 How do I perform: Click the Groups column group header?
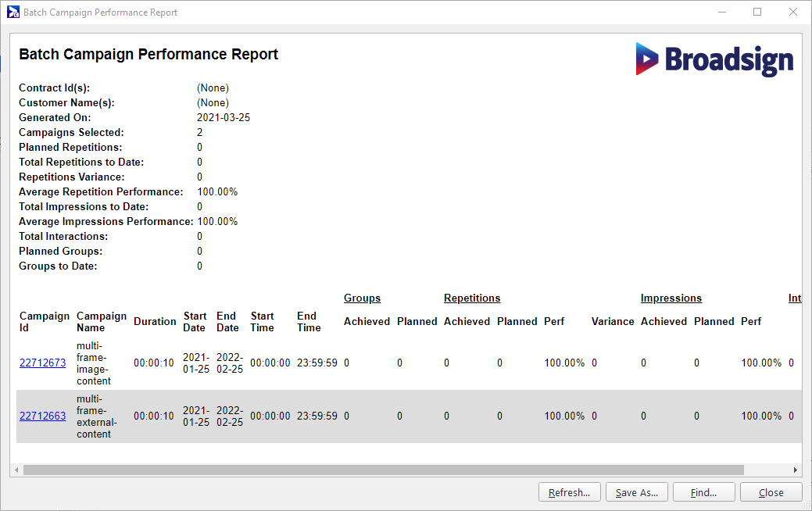pos(362,298)
